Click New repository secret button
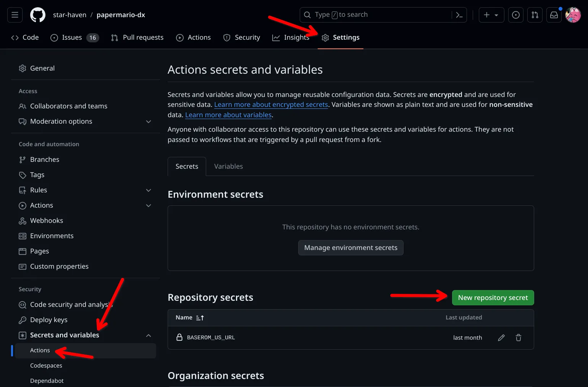This screenshot has height=387, width=588. click(x=493, y=298)
